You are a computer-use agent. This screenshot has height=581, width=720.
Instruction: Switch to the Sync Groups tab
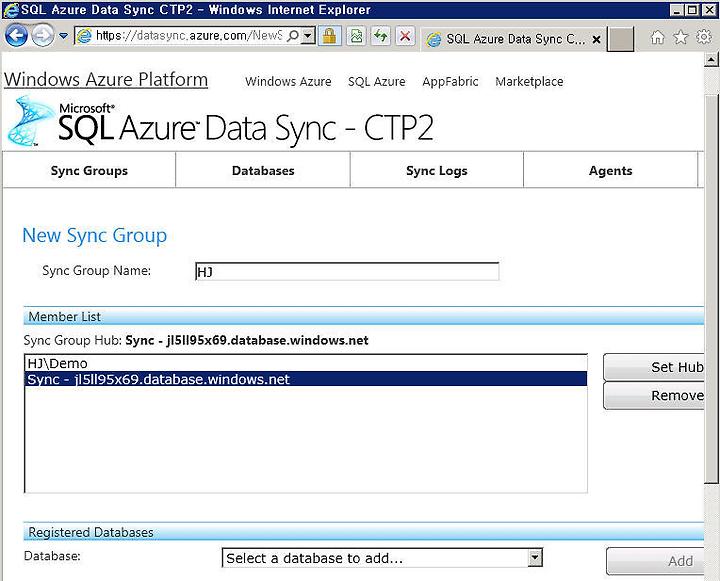89,170
